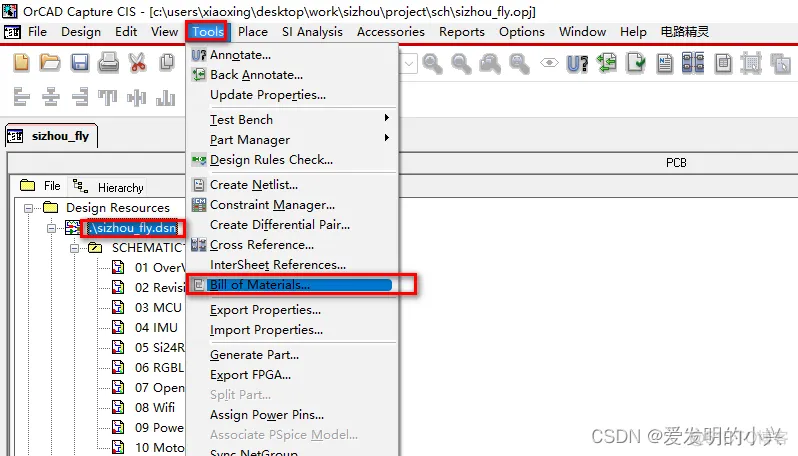
Task: Click the Align Middle vertical toolbar icon
Action: pos(136,97)
